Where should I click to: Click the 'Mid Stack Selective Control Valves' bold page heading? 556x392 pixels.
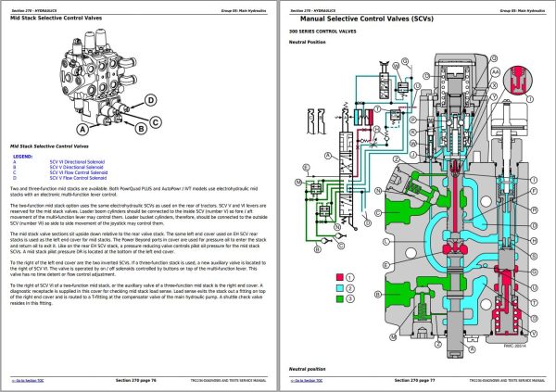coord(56,18)
